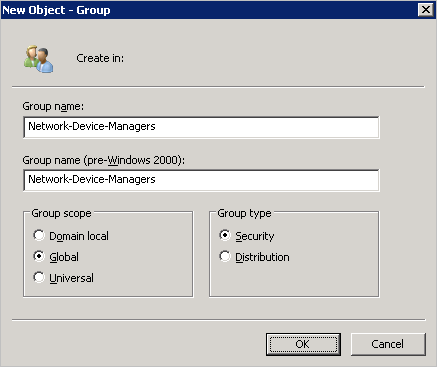Click the "Group scope" box caption
The height and width of the screenshot is (367, 437).
(x=61, y=213)
